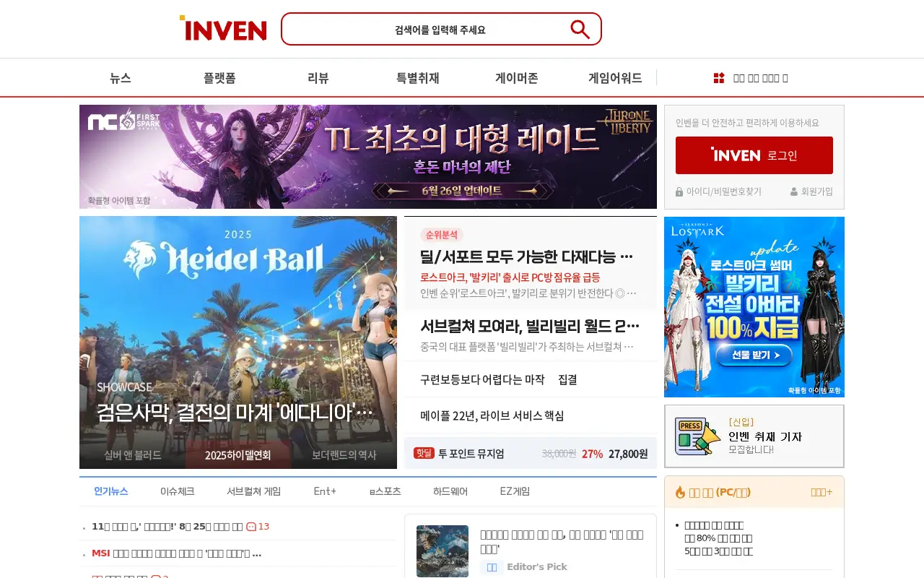Image resolution: width=924 pixels, height=578 pixels.
Task: Switch to the 이슈체크 tab
Action: (178, 491)
